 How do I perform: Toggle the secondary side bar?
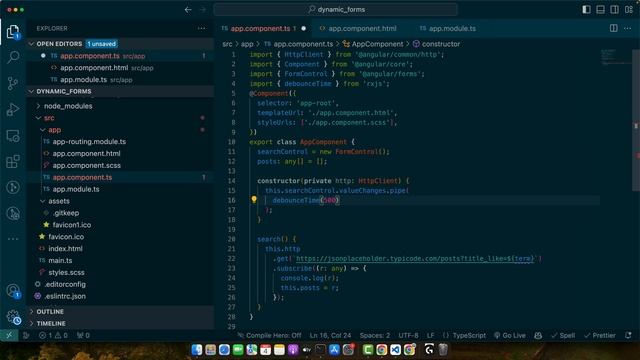614,9
